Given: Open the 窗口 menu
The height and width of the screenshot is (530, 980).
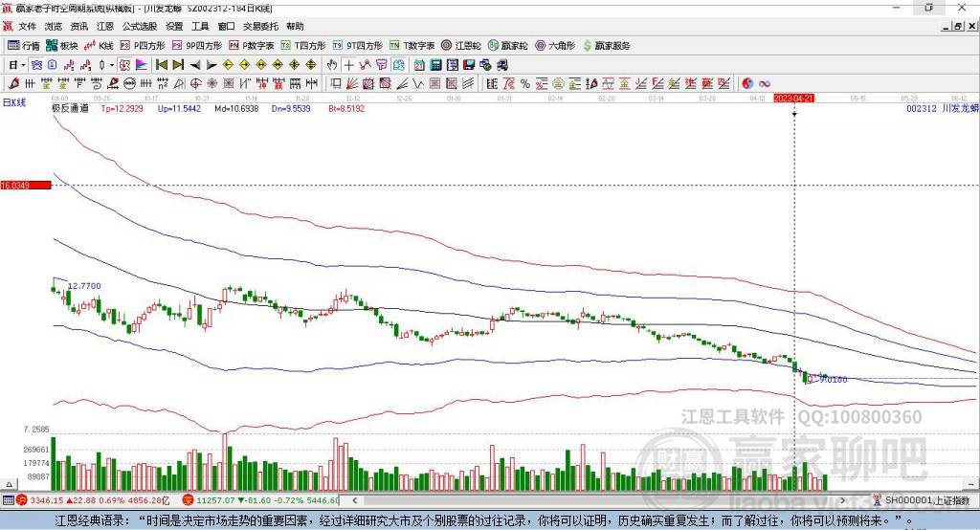Looking at the screenshot, I should [x=226, y=26].
